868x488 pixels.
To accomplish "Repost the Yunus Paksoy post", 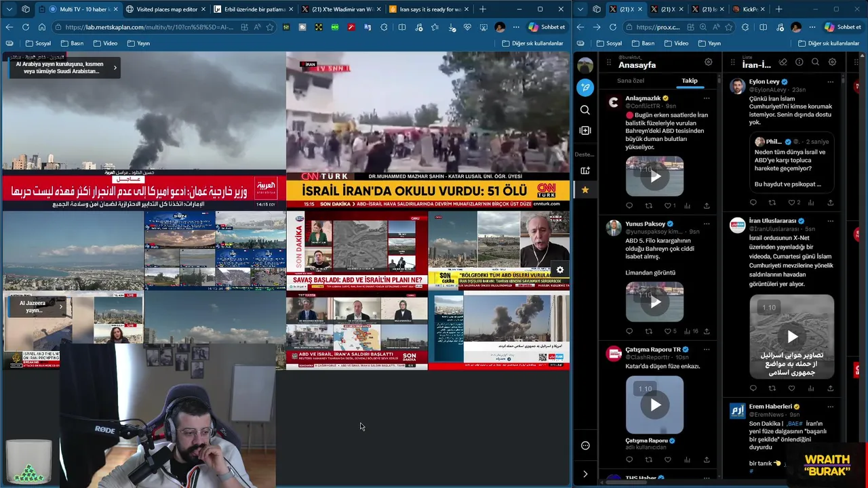I will (648, 331).
